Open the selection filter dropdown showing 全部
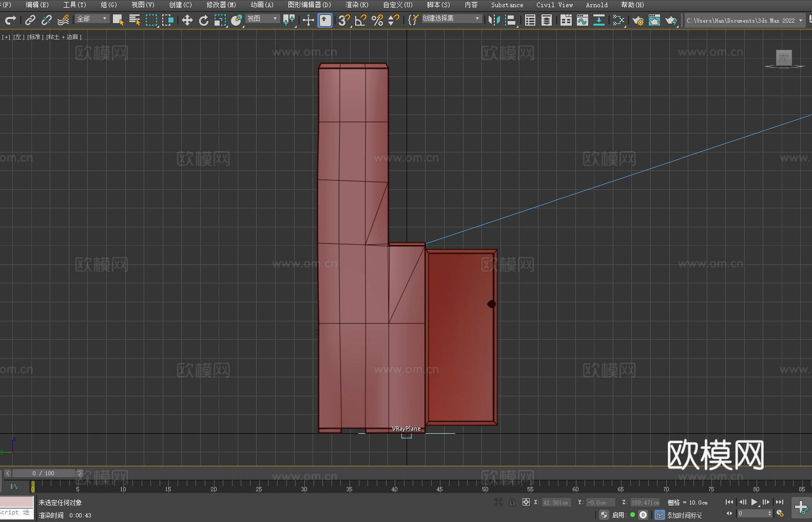 coord(92,18)
